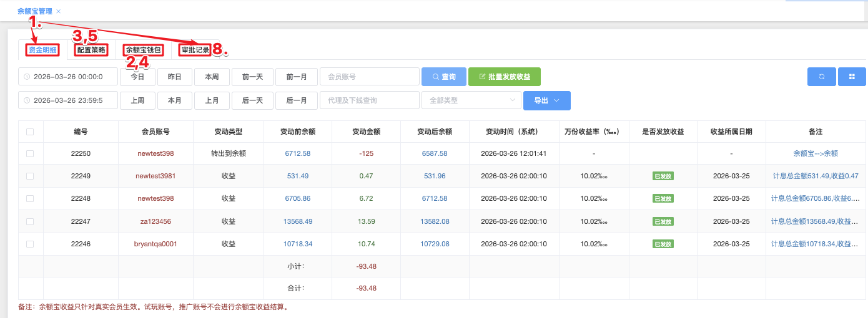Click the 今日 quick date button
The image size is (868, 318).
click(x=137, y=77)
